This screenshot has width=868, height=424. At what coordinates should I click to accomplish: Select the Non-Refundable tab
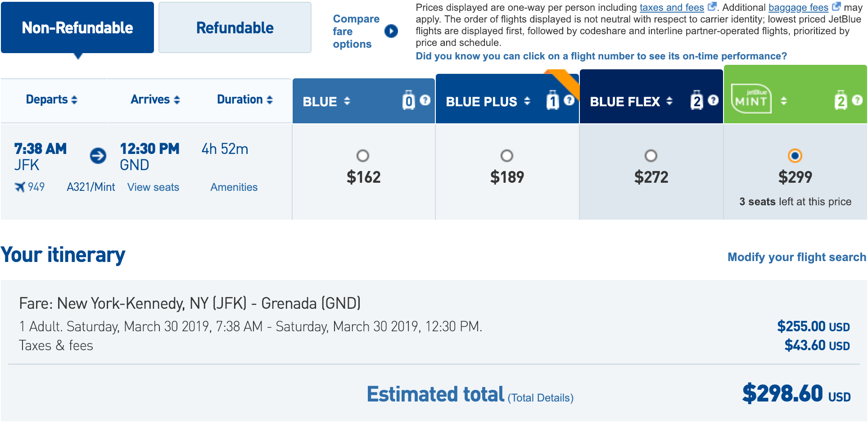tap(77, 28)
